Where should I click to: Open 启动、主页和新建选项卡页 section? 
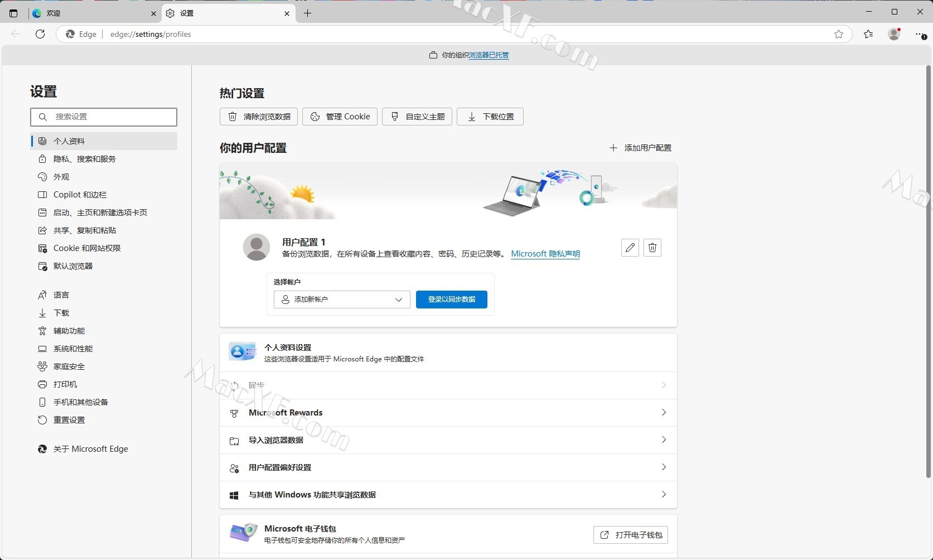pyautogui.click(x=104, y=213)
